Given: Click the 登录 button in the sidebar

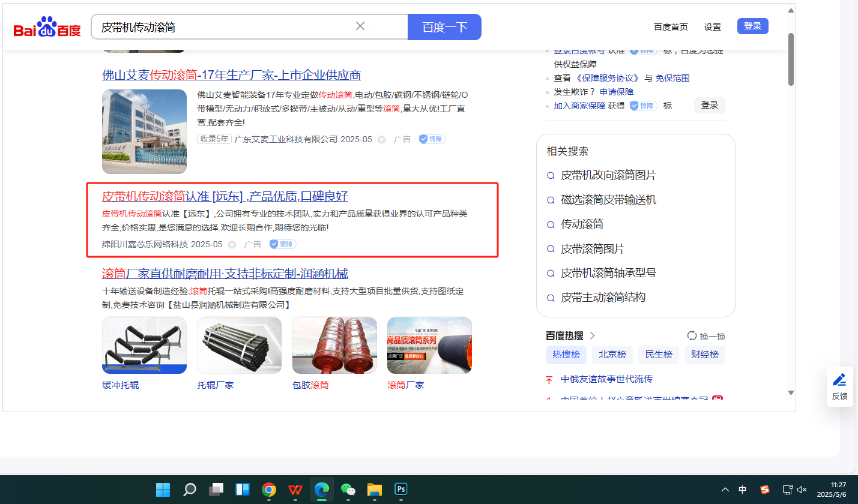Looking at the screenshot, I should point(710,106).
